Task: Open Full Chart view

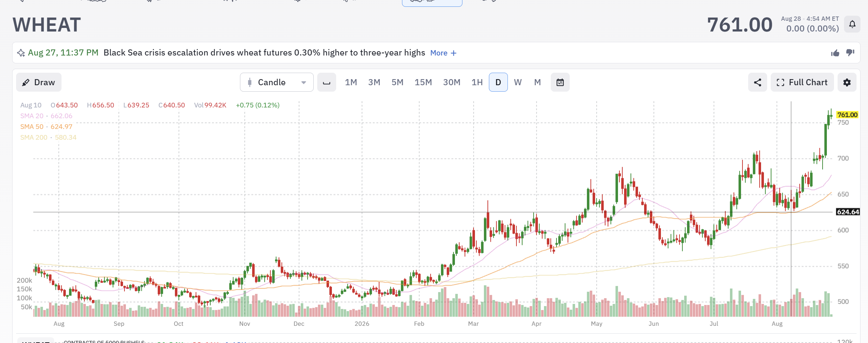Action: (x=802, y=82)
